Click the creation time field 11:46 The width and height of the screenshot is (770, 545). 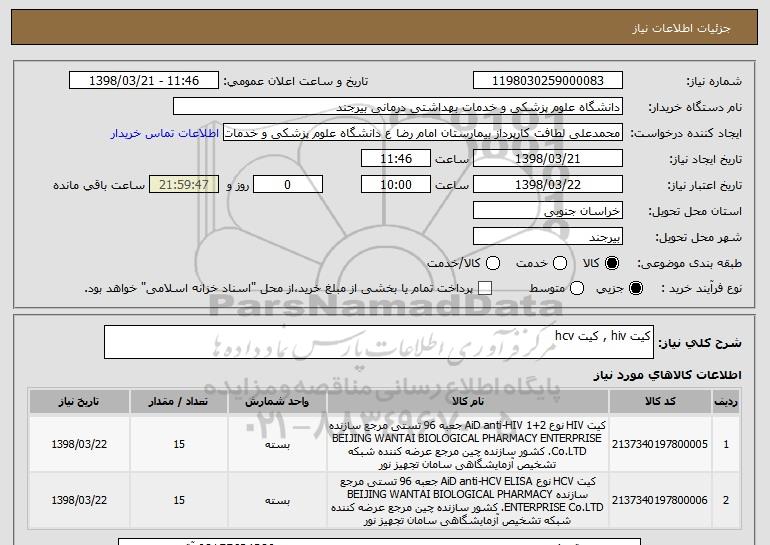pos(396,159)
